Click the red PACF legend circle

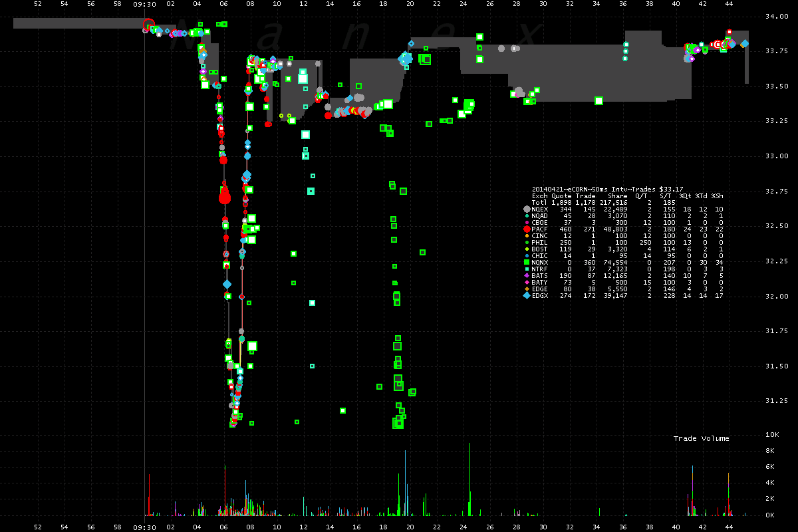point(527,229)
